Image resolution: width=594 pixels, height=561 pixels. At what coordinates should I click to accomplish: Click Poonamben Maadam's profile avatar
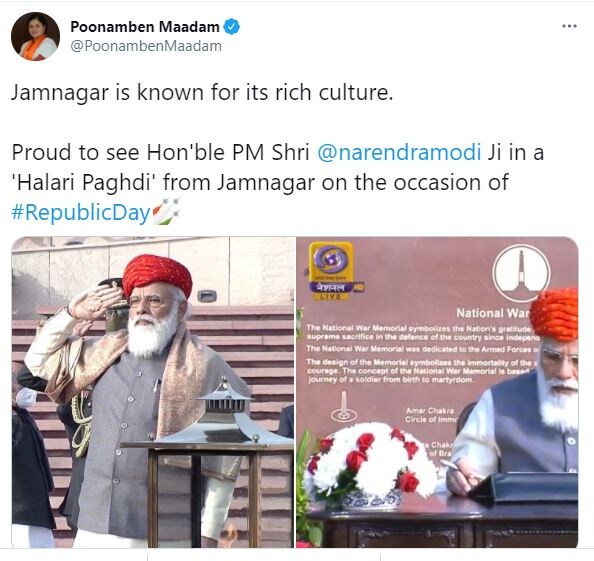click(35, 36)
